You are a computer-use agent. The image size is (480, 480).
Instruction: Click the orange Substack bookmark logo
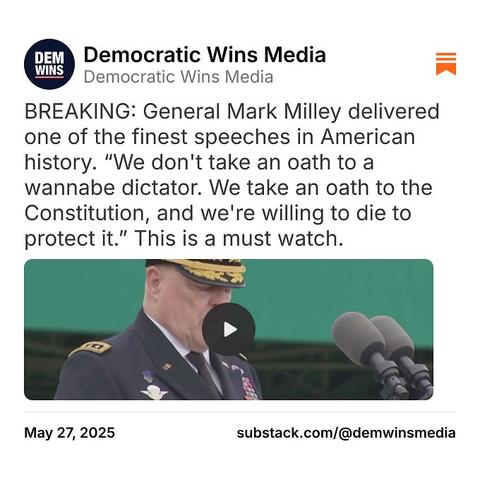pyautogui.click(x=446, y=64)
